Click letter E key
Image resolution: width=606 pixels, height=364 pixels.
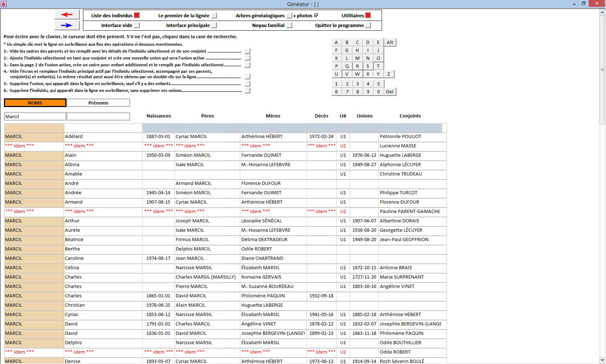(x=378, y=42)
